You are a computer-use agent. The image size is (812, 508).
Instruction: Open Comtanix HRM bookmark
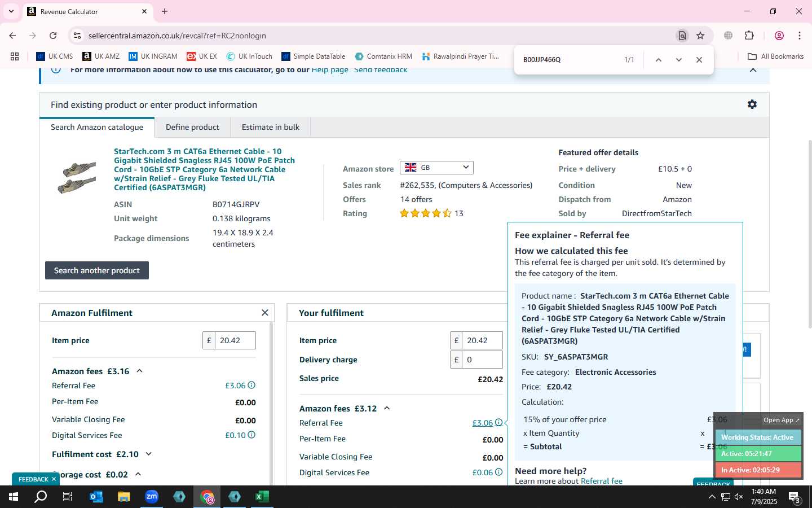coord(383,56)
